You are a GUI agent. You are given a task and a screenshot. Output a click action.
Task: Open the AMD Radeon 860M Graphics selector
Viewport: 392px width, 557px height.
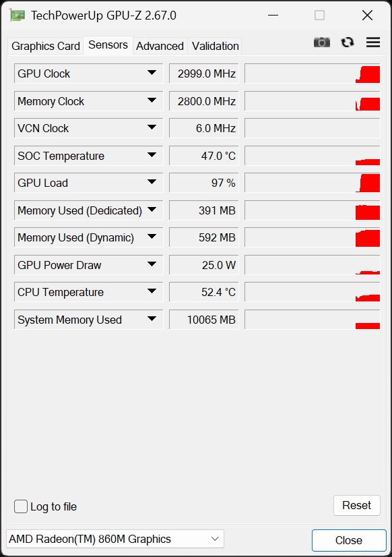(x=115, y=539)
